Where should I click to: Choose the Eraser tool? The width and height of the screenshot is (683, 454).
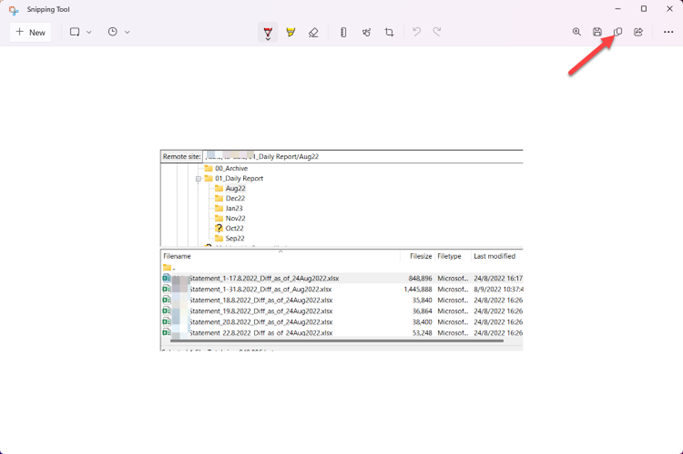313,32
